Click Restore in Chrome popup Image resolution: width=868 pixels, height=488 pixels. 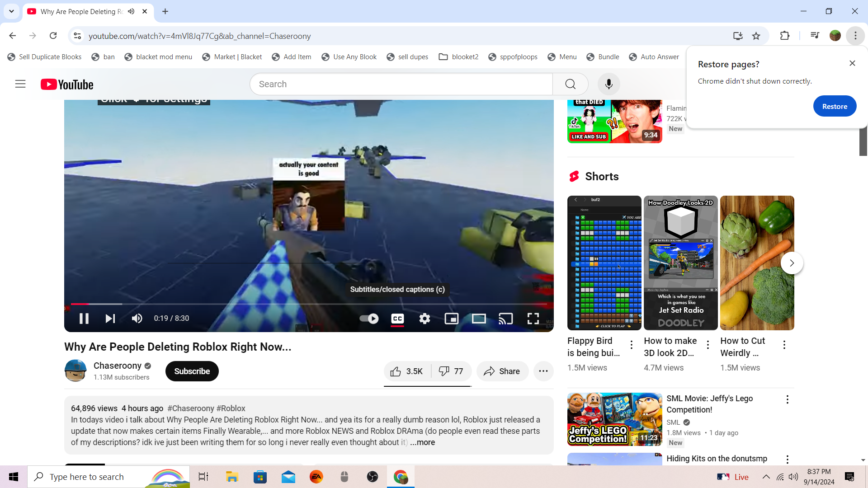coord(834,106)
